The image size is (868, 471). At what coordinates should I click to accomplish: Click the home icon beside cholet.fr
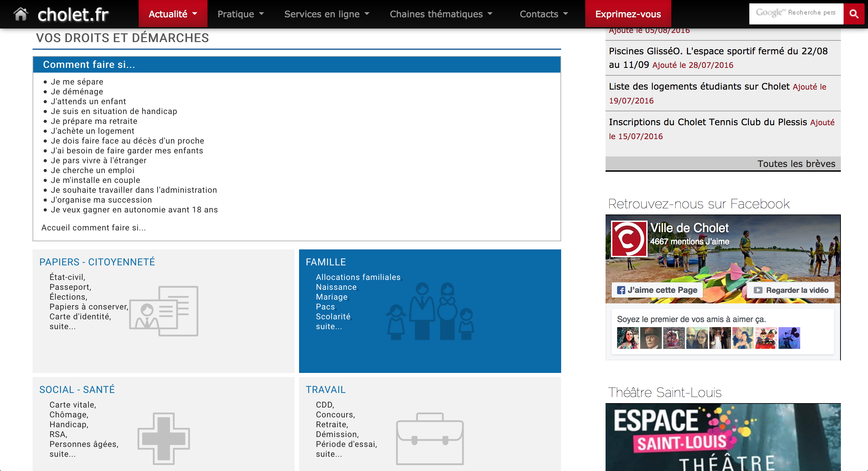click(21, 14)
